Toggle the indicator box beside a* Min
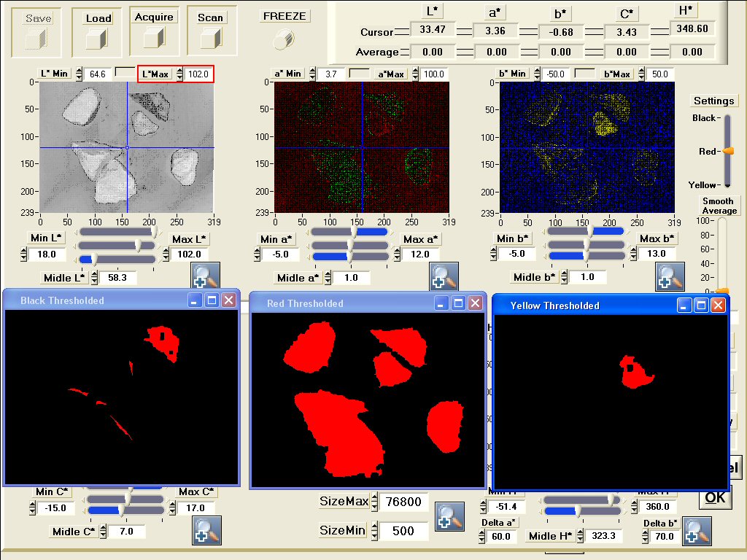 pyautogui.click(x=358, y=73)
